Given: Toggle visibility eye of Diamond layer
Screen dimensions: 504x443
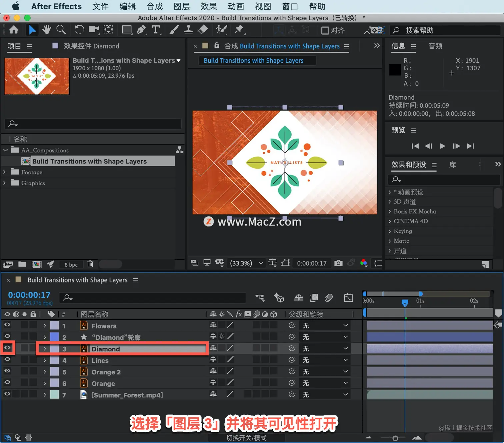Looking at the screenshot, I should pos(7,348).
